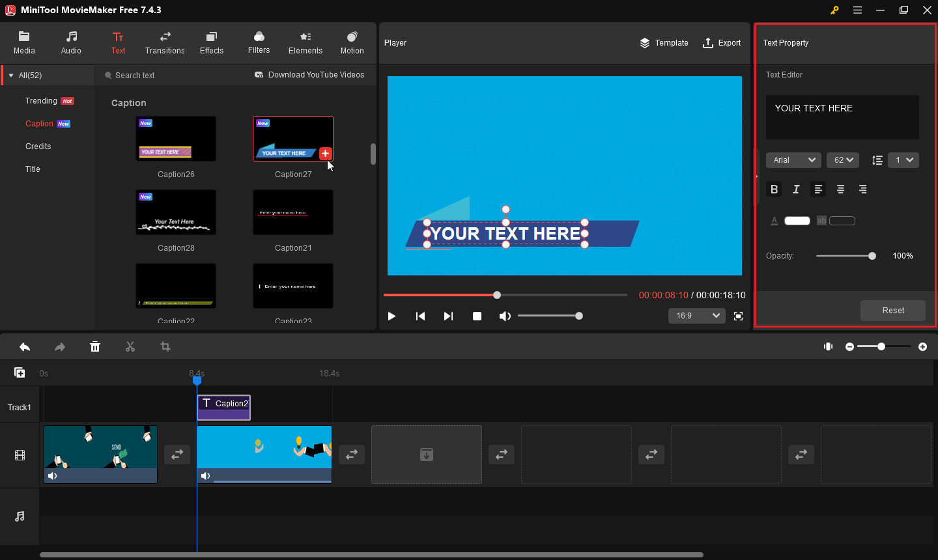Toggle italic text formatting
The image size is (938, 560).
coord(796,189)
